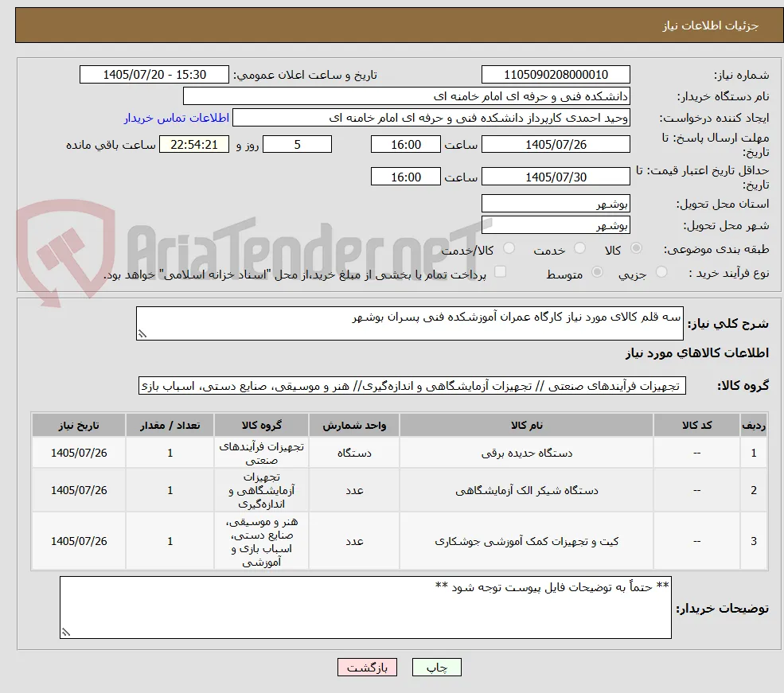Click the page title جزئیات اطلاعات نیاز
Image resolution: width=784 pixels, height=693 pixels.
click(x=711, y=25)
